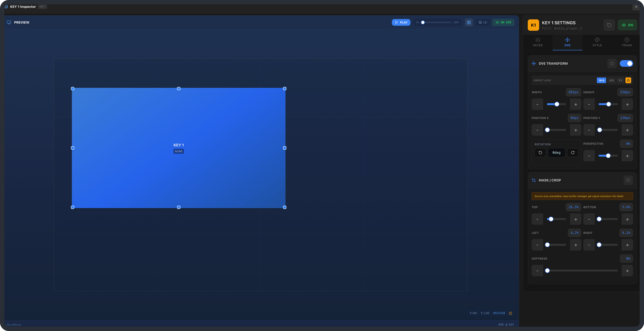The height and width of the screenshot is (331, 644).
Task: Click the DVE Transform move icon
Action: click(534, 64)
